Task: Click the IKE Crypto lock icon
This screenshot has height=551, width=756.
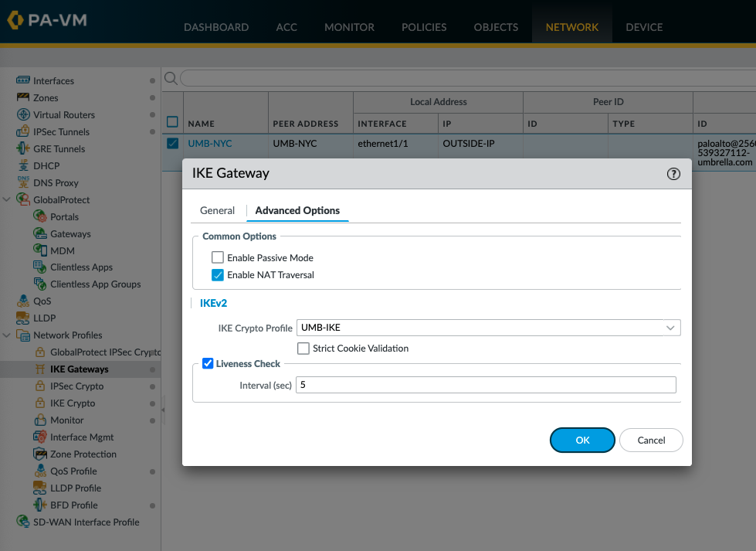Action: tap(40, 403)
